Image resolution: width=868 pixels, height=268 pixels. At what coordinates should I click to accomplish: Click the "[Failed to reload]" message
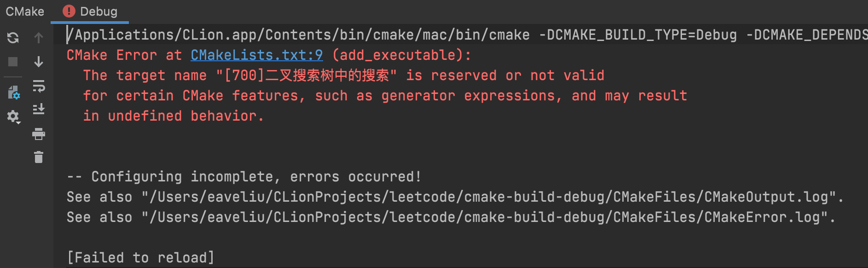[141, 258]
